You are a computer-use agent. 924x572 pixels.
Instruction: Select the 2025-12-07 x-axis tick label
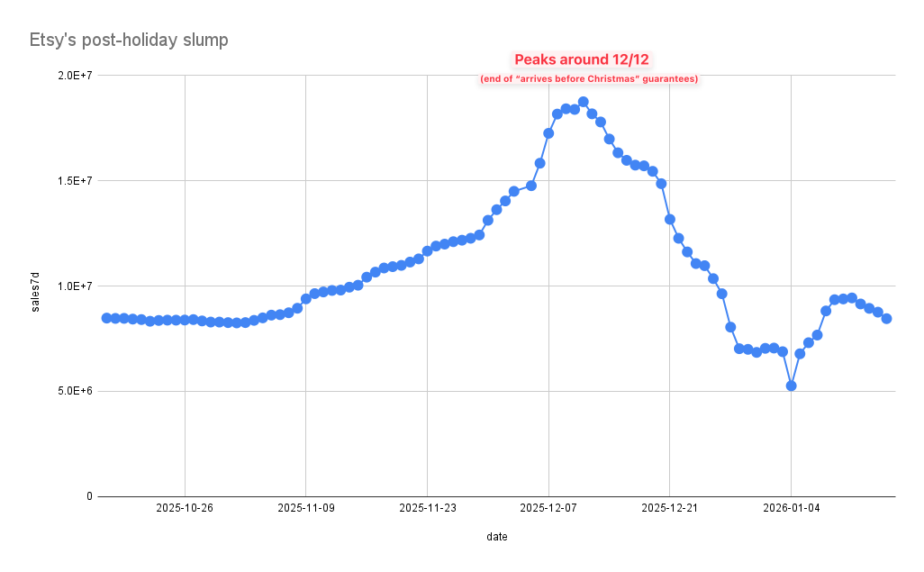(x=548, y=509)
